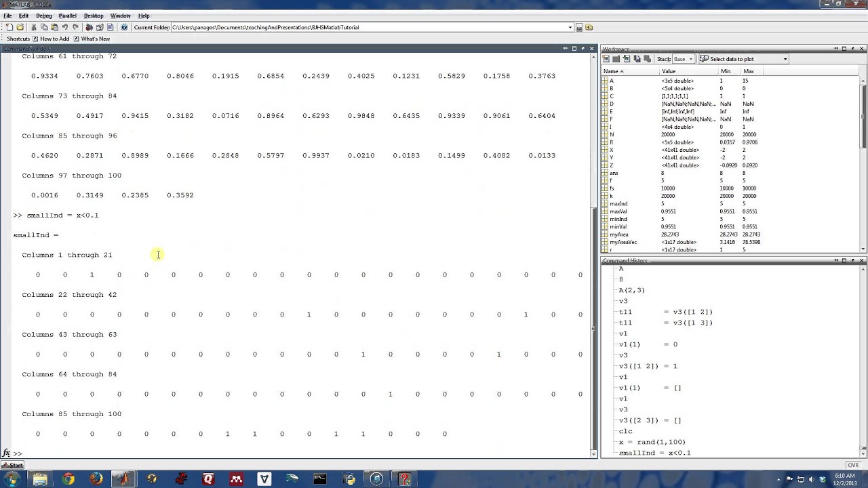Click the Undo arrow icon
The height and width of the screenshot is (488, 868).
click(65, 27)
